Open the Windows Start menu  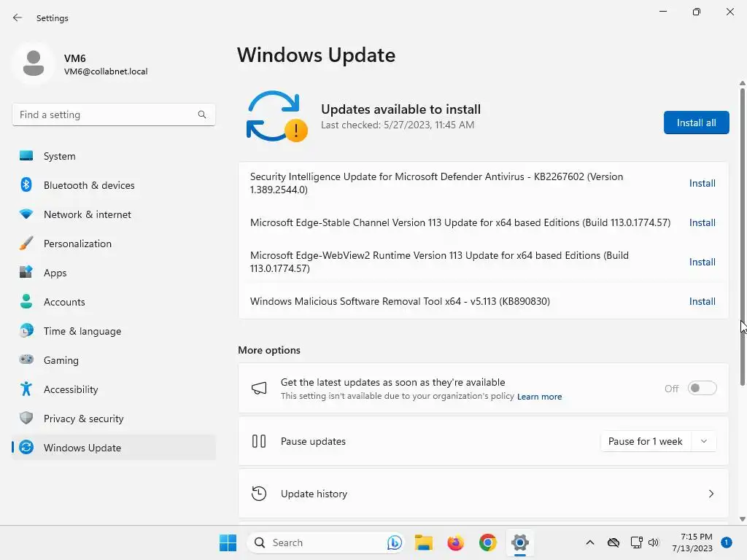click(x=228, y=542)
